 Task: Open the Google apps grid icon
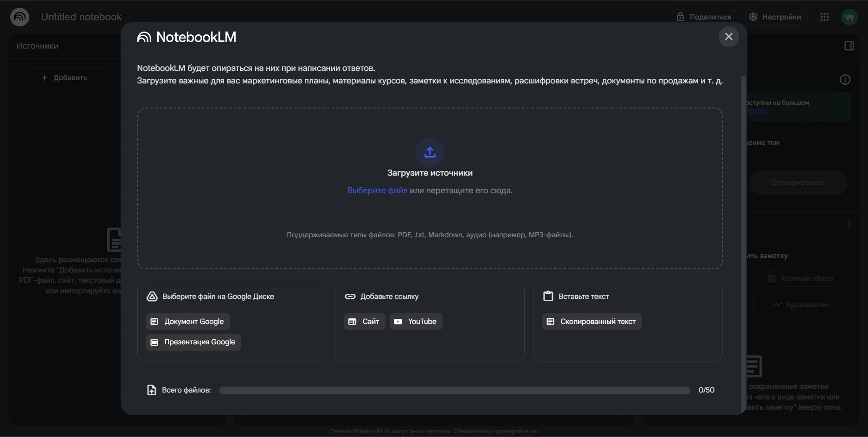click(824, 17)
